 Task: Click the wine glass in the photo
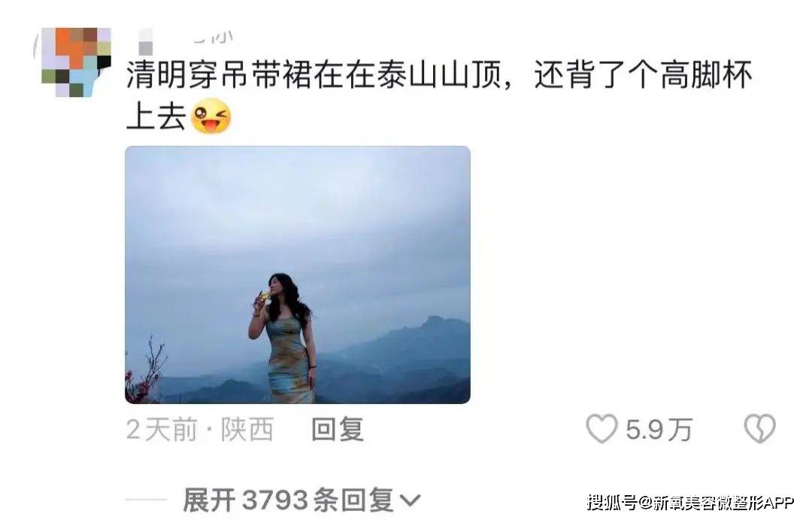point(262,297)
